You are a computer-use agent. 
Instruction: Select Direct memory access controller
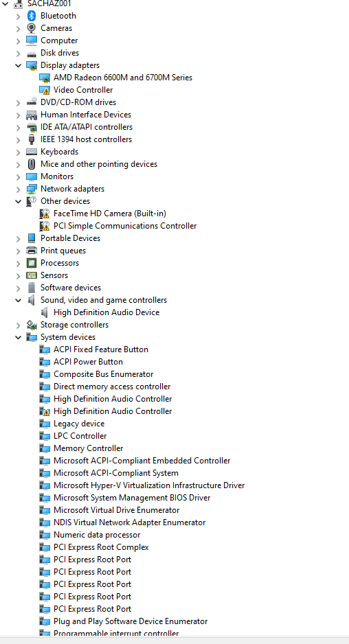click(x=112, y=386)
